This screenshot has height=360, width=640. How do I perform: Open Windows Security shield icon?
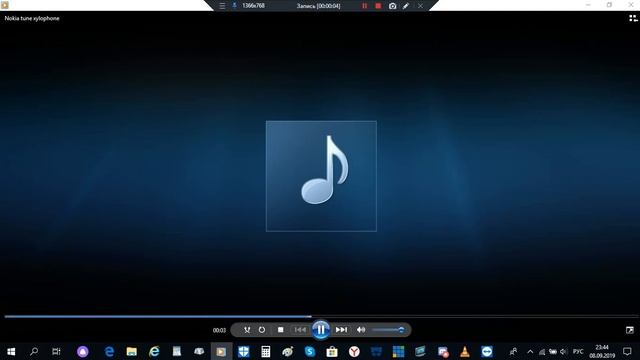244,351
